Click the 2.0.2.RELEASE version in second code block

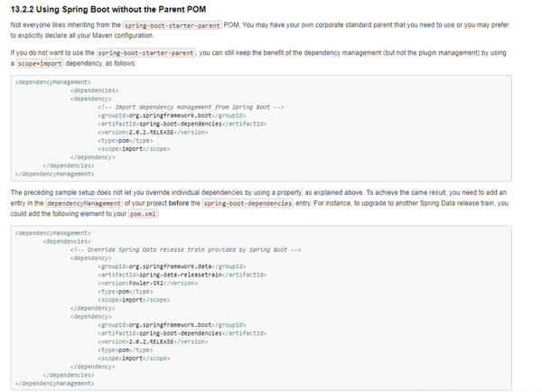(x=153, y=341)
